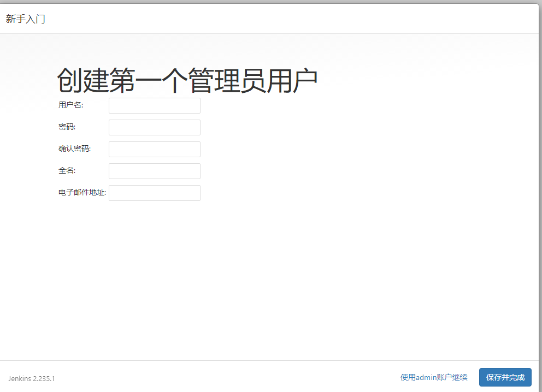Click the 用户名 label text

(x=69, y=105)
